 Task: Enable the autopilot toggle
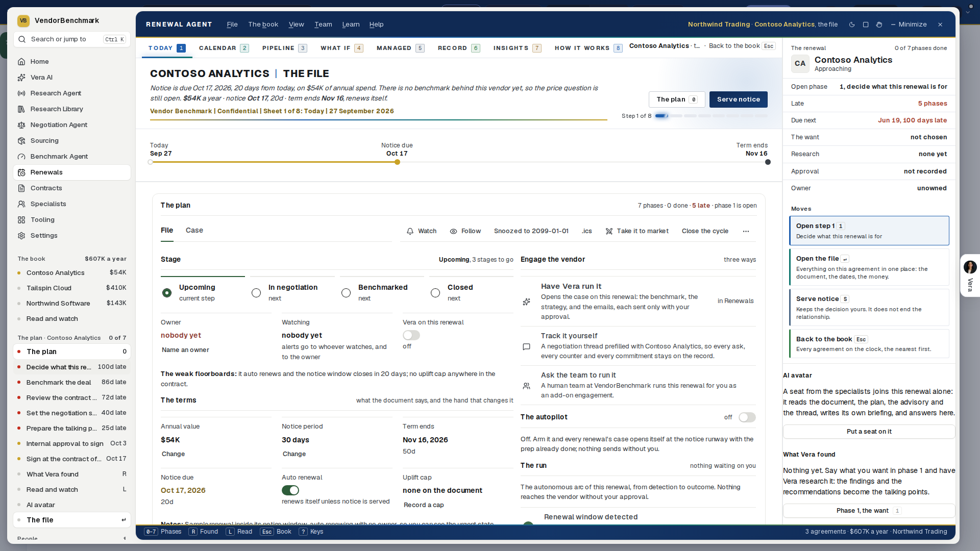(747, 417)
